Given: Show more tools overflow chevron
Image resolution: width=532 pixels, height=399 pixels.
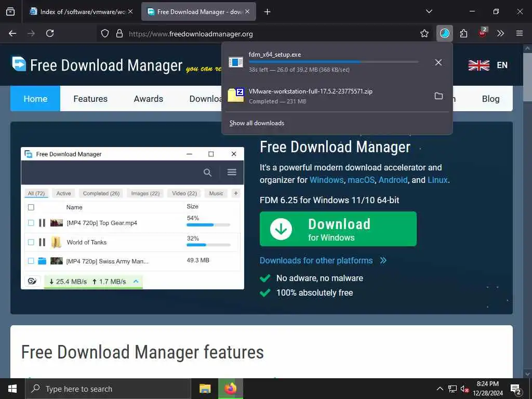Looking at the screenshot, I should pos(500,33).
